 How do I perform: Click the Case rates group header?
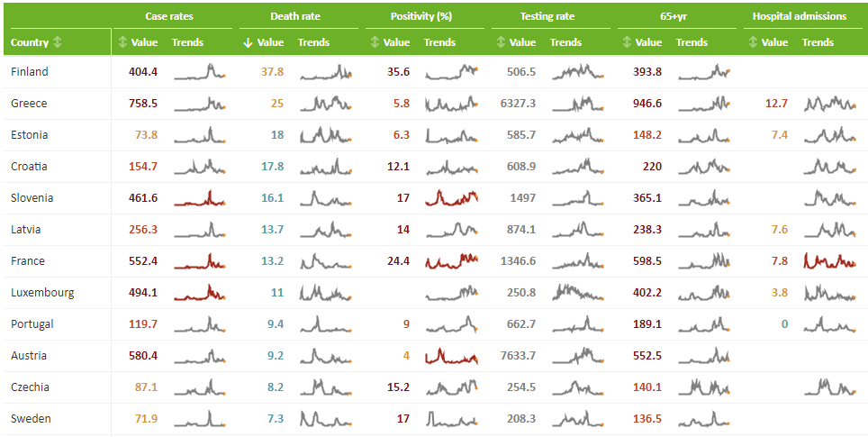point(169,16)
